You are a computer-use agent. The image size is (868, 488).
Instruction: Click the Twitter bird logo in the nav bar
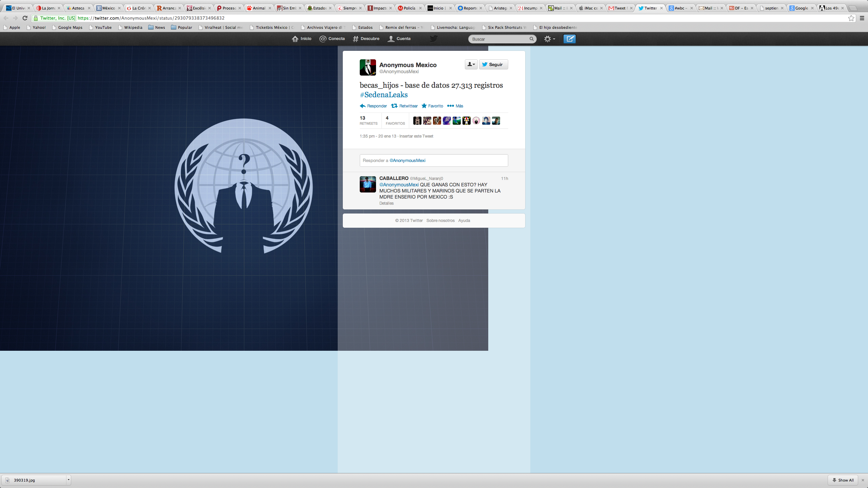pos(434,39)
